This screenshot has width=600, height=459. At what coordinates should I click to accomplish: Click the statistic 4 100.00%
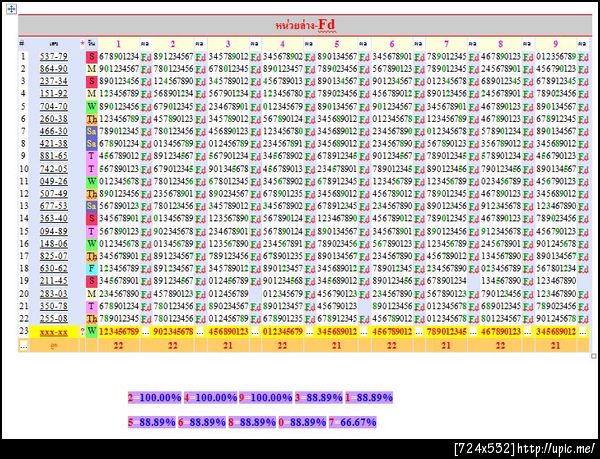(210, 398)
